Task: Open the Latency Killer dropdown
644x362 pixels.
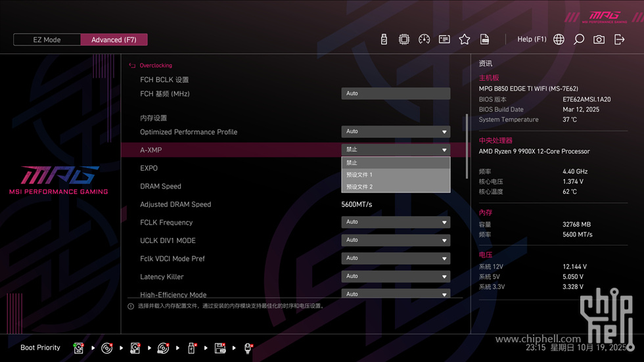Action: 396,277
